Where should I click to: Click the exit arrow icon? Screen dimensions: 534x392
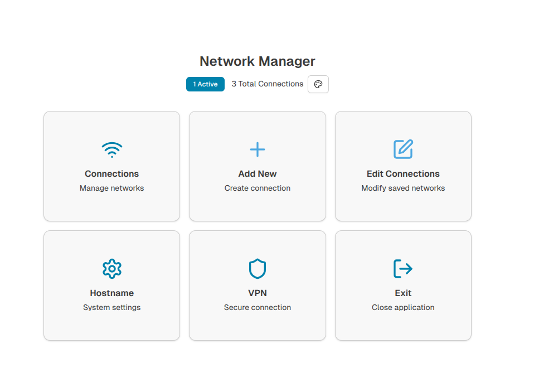403,269
